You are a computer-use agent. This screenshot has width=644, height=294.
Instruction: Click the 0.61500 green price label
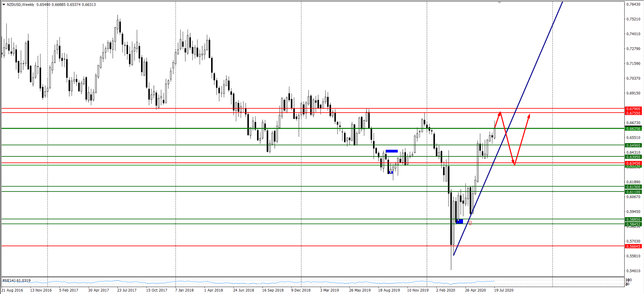[x=633, y=187]
